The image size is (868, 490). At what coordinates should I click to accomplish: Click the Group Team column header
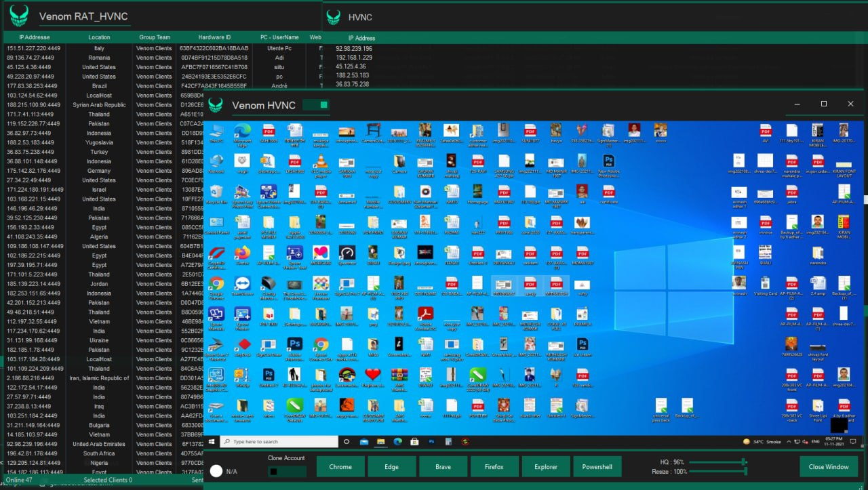click(155, 37)
